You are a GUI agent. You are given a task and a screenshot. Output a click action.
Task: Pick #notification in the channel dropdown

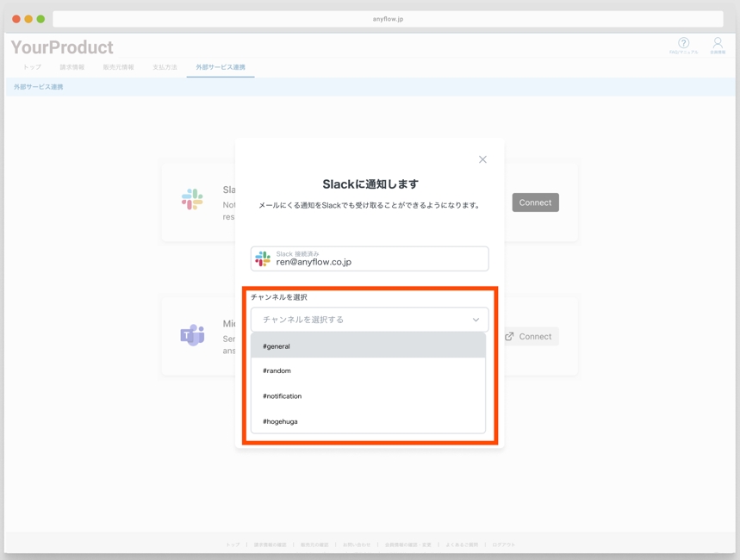(368, 396)
